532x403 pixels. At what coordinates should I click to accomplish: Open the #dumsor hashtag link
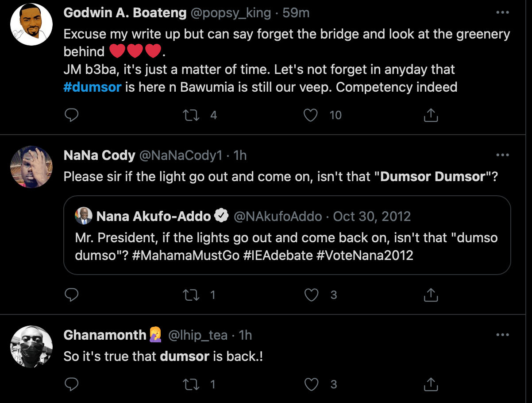92,87
